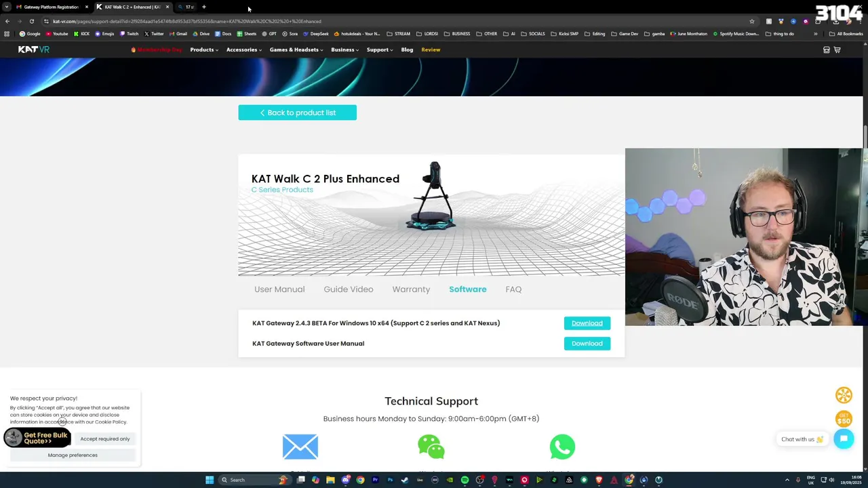This screenshot has height=488, width=868.
Task: Open the chat bubble widget icon
Action: [x=844, y=439]
